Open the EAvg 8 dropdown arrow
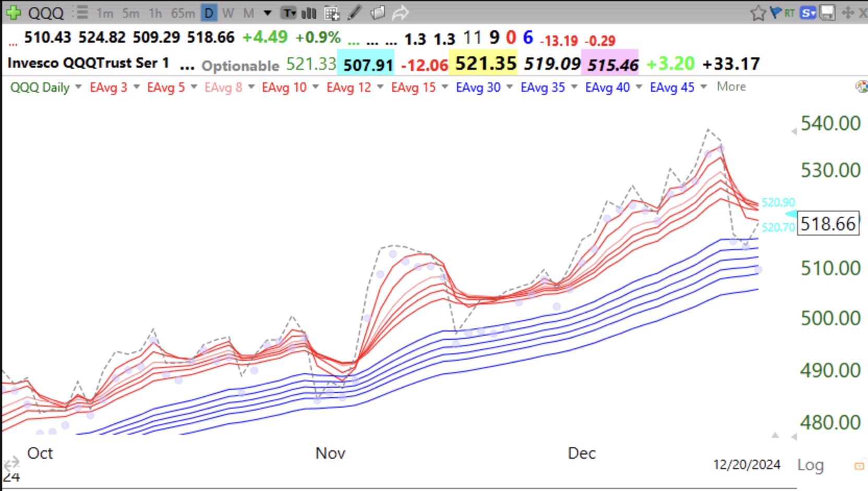Image resolution: width=868 pixels, height=491 pixels. (x=251, y=87)
